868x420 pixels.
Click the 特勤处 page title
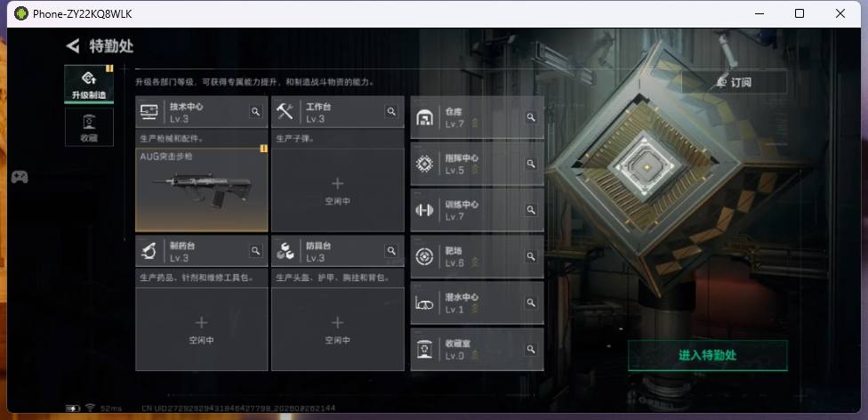(x=112, y=46)
